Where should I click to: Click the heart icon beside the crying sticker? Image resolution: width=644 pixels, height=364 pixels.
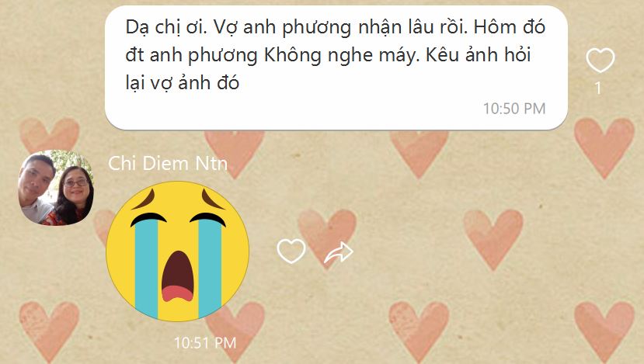(x=291, y=251)
